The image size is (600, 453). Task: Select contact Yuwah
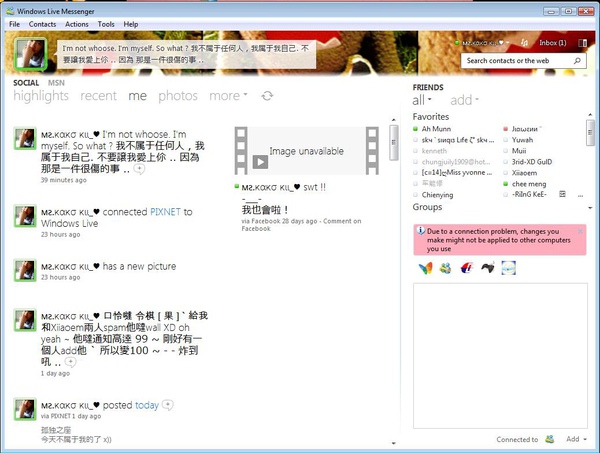(x=522, y=140)
